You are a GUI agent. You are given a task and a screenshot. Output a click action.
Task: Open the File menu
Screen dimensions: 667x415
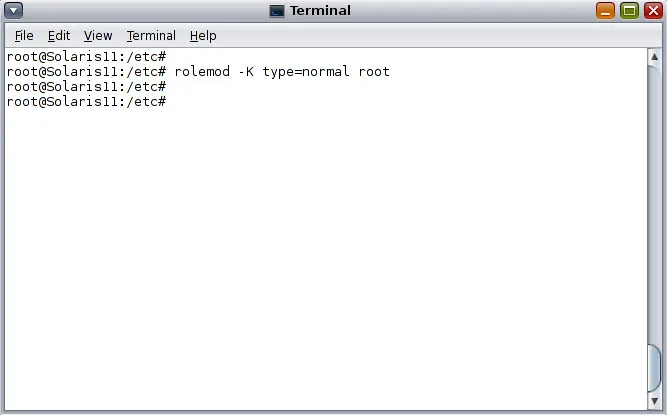[x=24, y=36]
